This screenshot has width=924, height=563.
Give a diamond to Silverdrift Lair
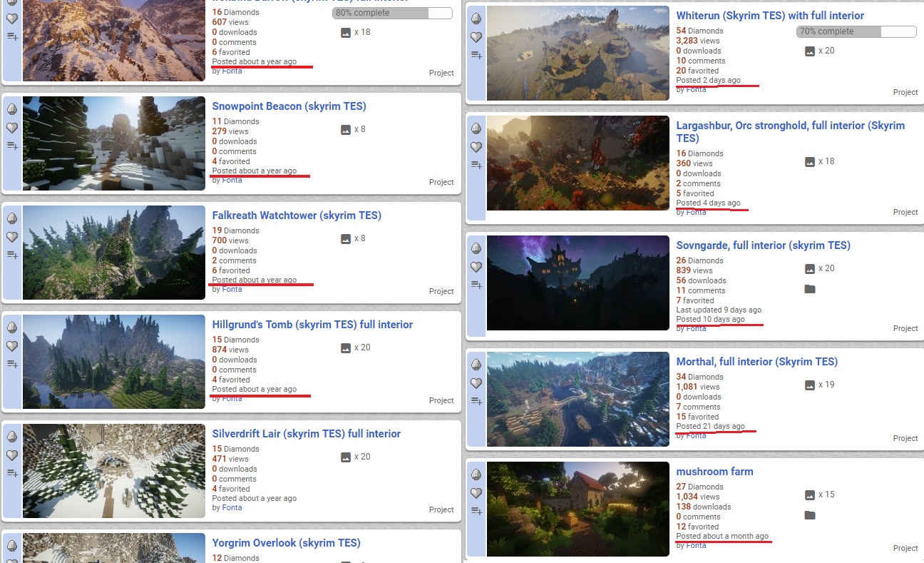(x=12, y=437)
